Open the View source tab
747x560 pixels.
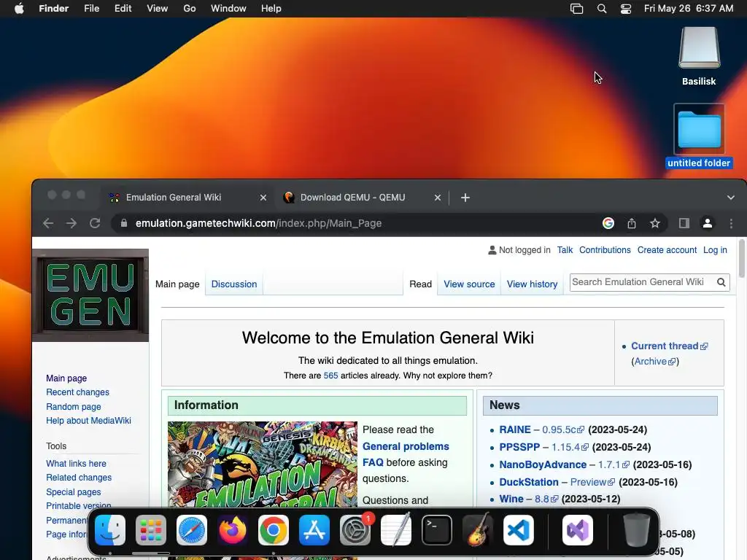(469, 284)
